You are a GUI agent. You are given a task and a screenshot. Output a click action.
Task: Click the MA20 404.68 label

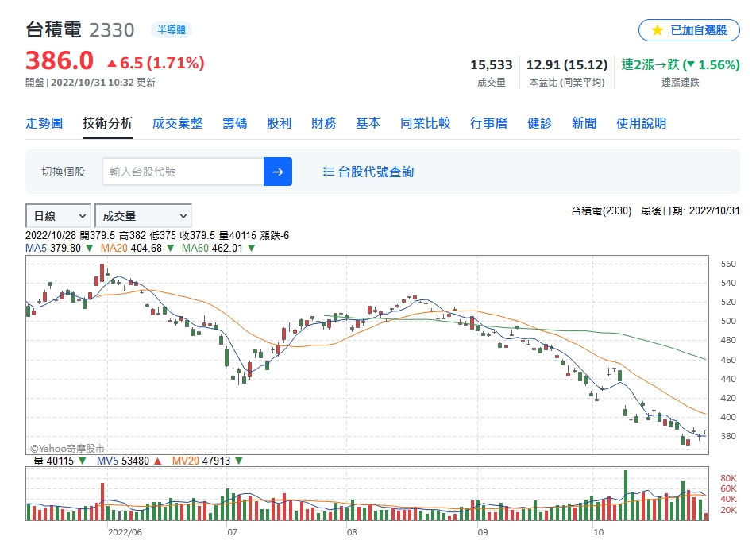131,249
